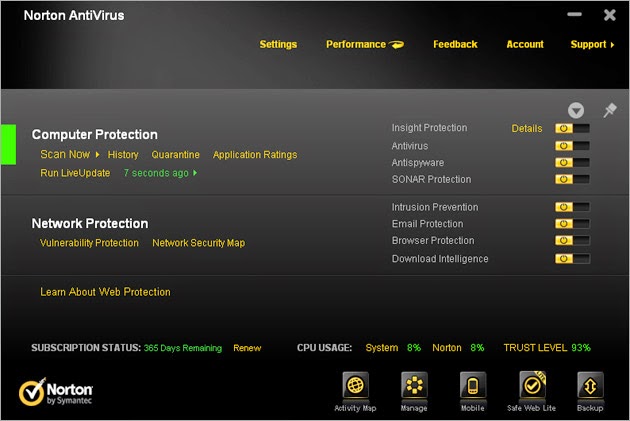Click the Download Intelligence label

pos(440,259)
